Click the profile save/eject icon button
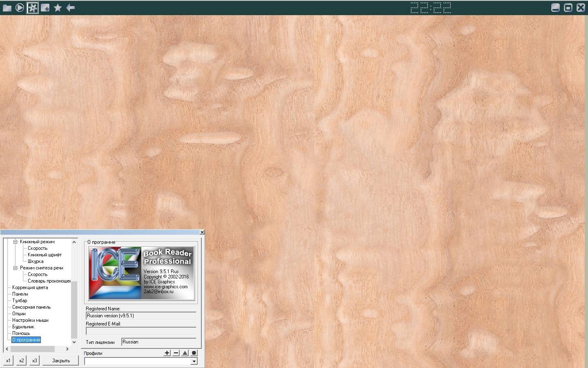588x368 pixels. pos(185,353)
